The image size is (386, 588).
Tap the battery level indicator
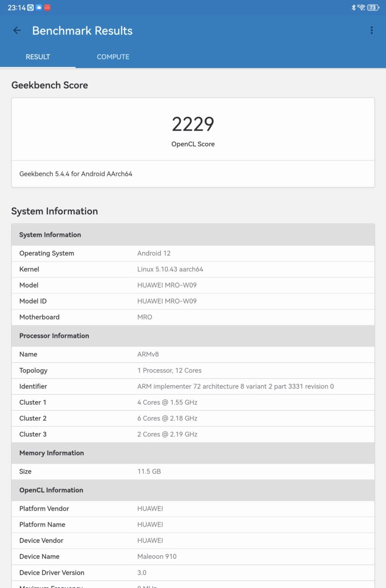[x=373, y=7]
